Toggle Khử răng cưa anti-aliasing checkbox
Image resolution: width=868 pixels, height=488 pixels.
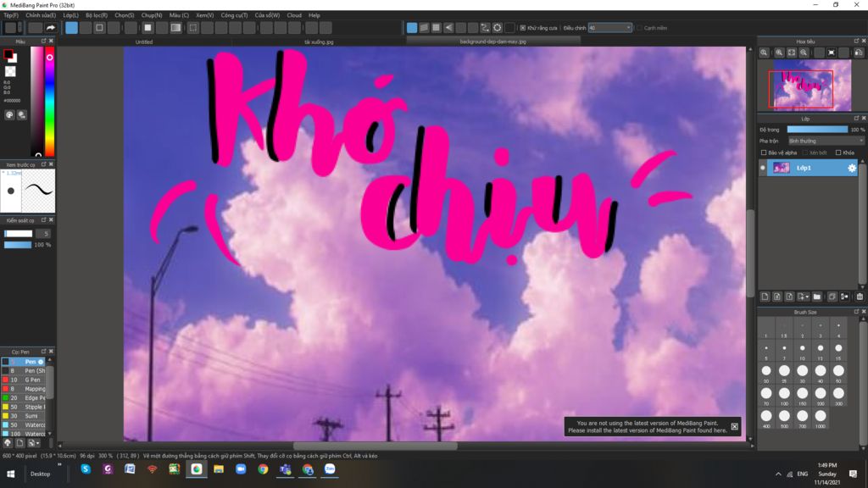click(522, 28)
